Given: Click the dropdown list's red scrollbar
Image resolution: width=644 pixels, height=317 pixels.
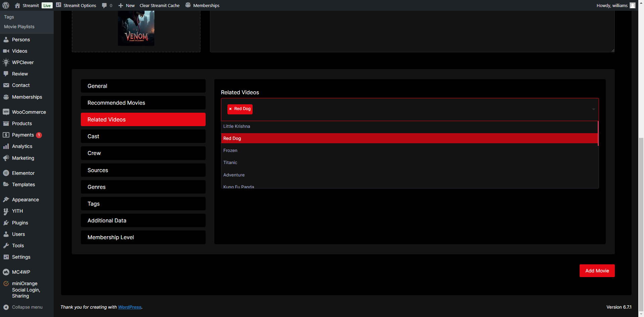Looking at the screenshot, I should (x=598, y=134).
